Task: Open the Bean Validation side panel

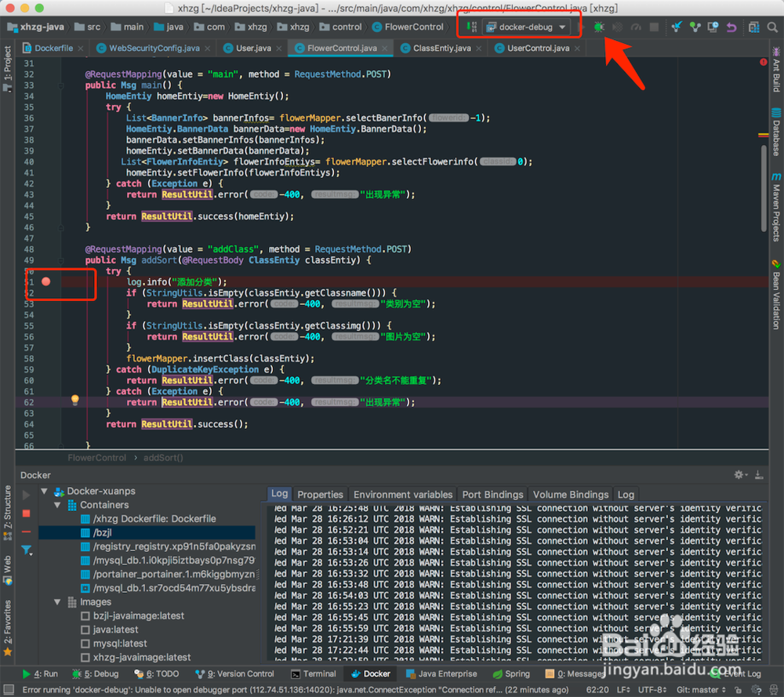Action: 776,295
